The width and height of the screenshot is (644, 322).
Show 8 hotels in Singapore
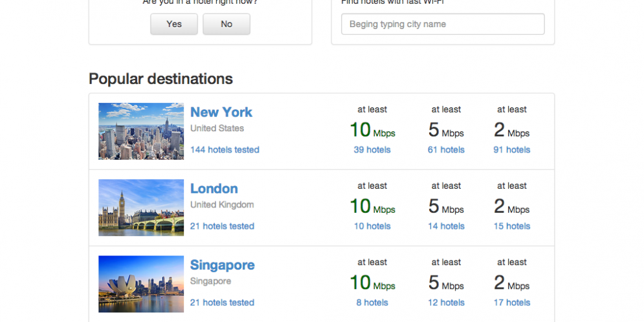coord(372,303)
